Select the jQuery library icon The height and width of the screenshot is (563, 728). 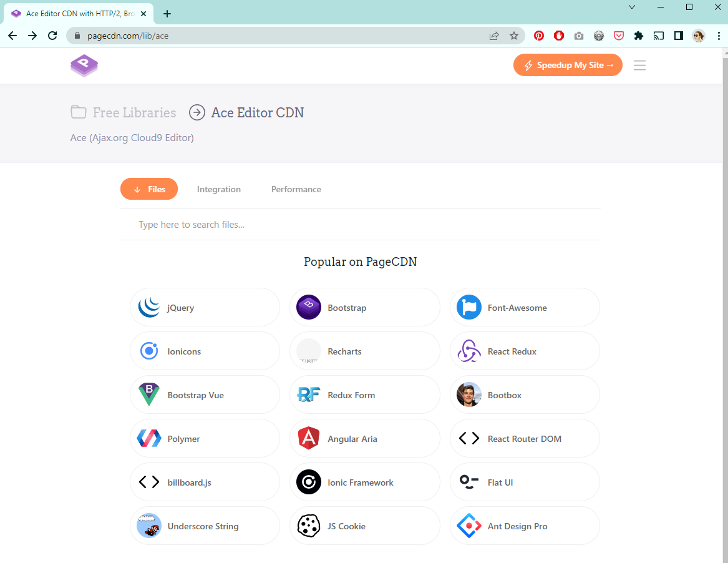click(x=148, y=307)
